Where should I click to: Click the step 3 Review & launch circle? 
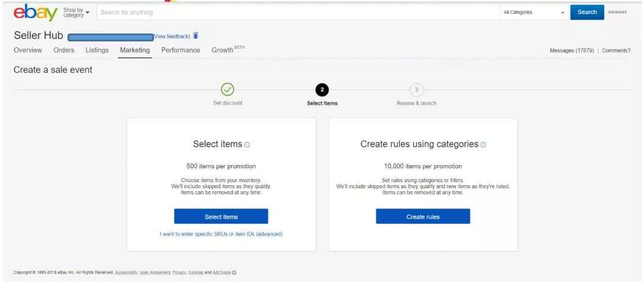[x=416, y=90]
